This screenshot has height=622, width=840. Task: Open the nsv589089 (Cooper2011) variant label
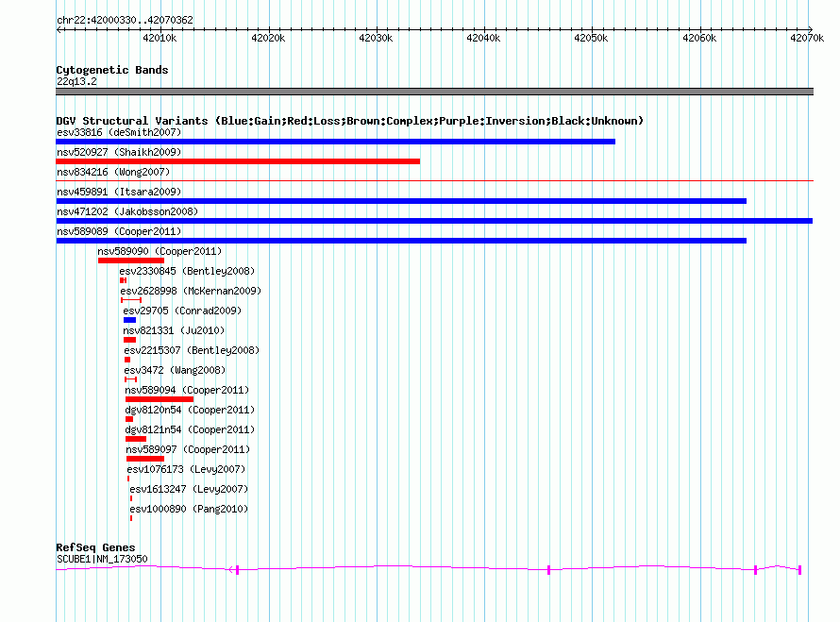click(118, 231)
